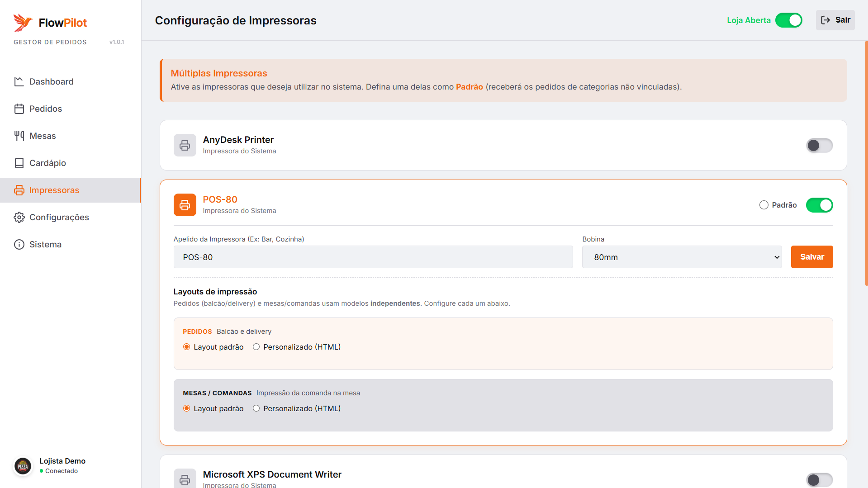This screenshot has height=488, width=868.
Task: Toggle the Loja Aberta switch
Action: tap(788, 20)
